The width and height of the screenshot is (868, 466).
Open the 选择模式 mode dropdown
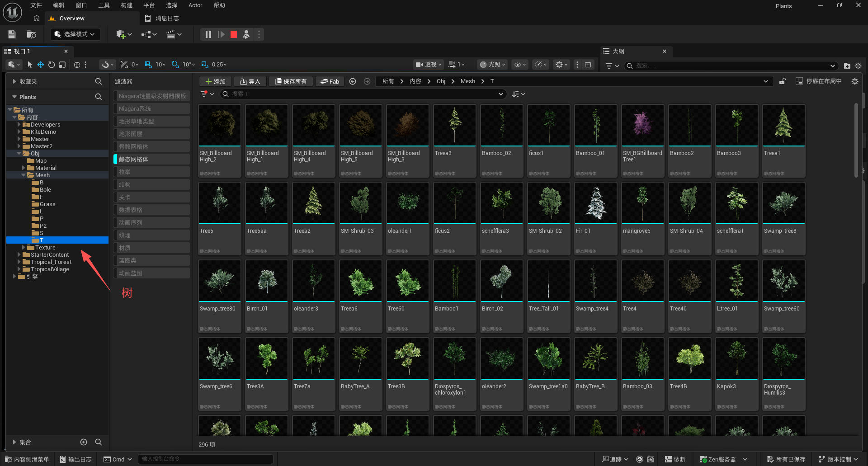pos(75,34)
